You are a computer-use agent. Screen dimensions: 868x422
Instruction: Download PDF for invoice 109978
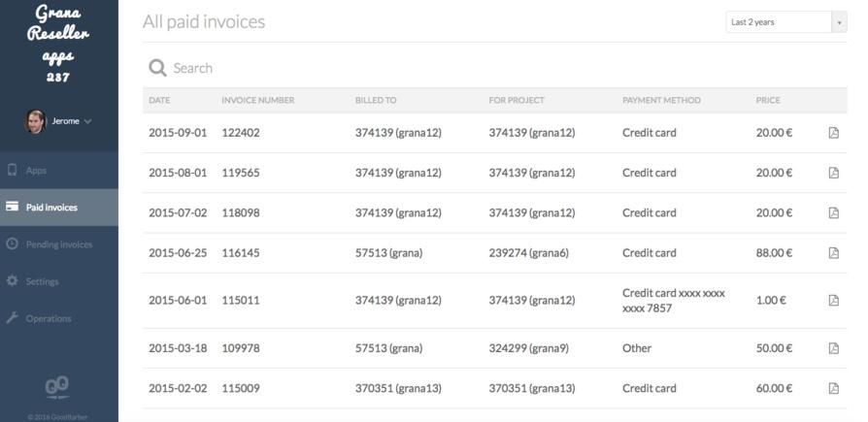pos(833,348)
